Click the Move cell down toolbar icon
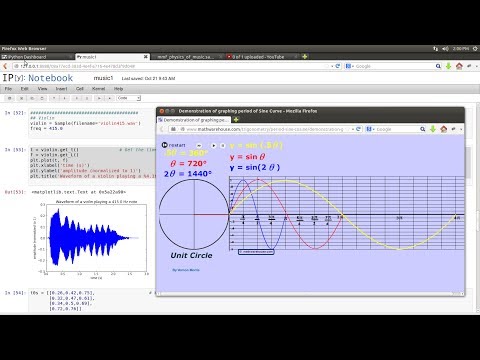480x360 pixels. tap(64, 98)
